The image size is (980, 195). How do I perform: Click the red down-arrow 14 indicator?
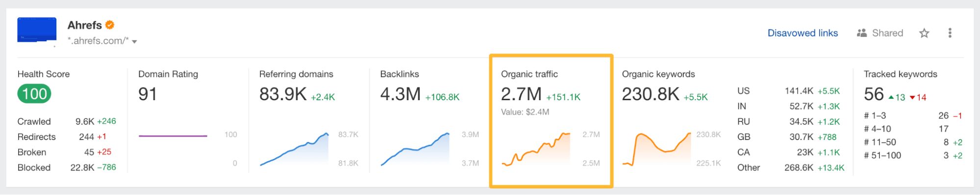[x=918, y=97]
